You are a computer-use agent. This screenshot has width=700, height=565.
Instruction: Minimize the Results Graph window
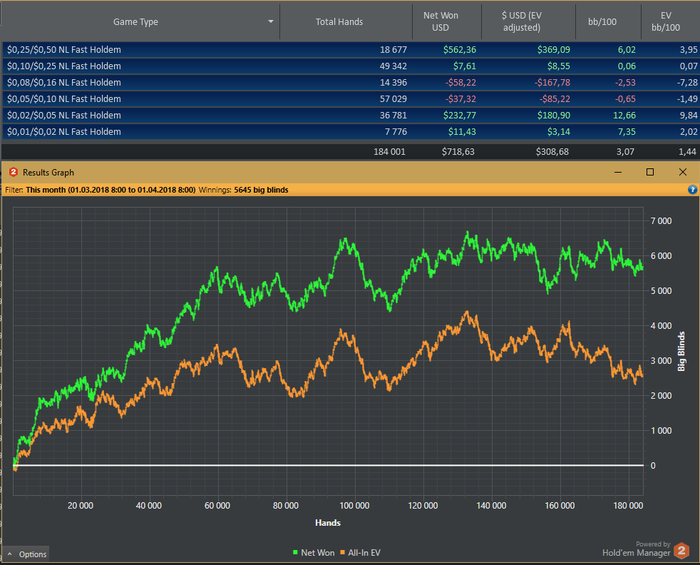point(616,172)
